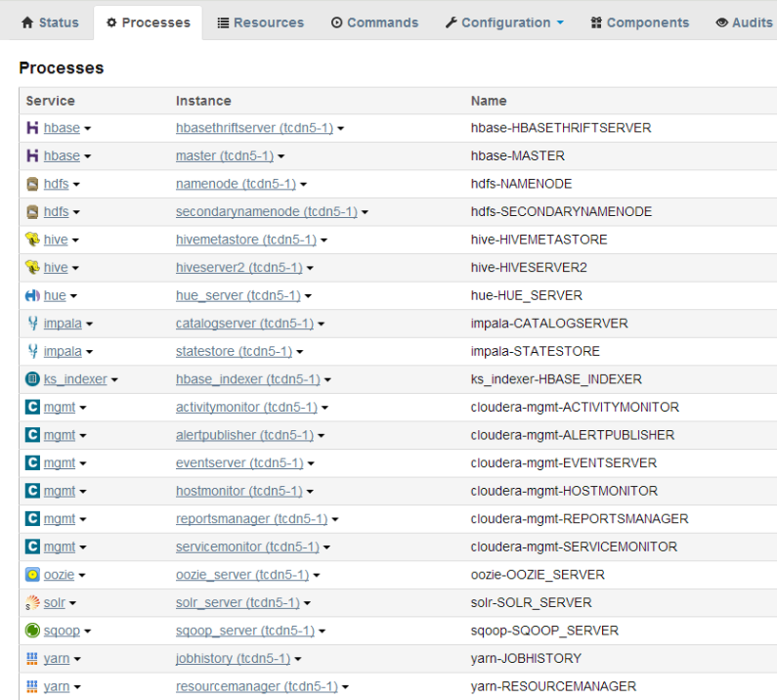Open the oozie service dropdown arrow
This screenshot has width=777, height=700.
[x=82, y=576]
